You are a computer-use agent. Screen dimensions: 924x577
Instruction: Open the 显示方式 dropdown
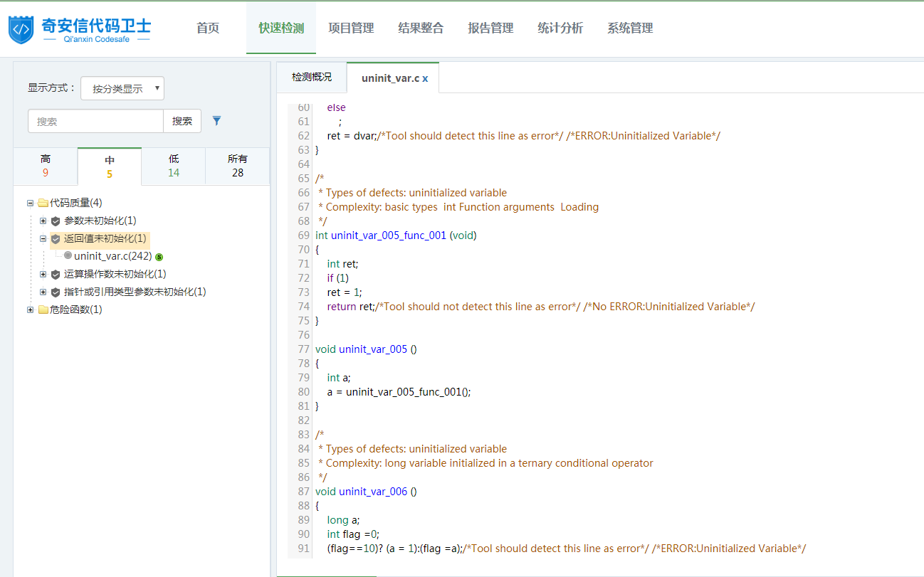(122, 88)
